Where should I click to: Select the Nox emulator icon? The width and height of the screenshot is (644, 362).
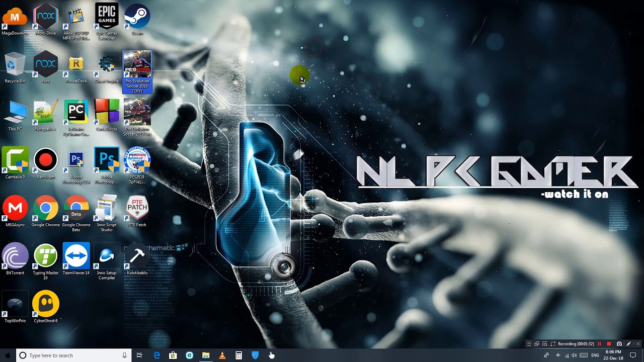pyautogui.click(x=46, y=68)
